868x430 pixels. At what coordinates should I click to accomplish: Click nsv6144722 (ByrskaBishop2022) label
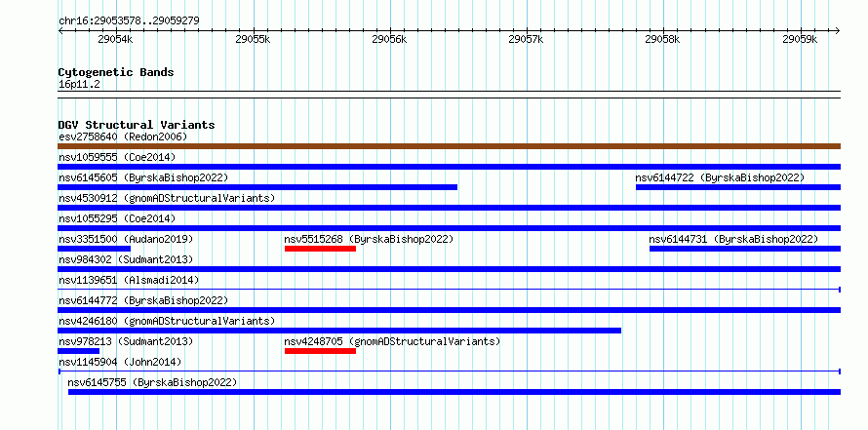coord(720,177)
